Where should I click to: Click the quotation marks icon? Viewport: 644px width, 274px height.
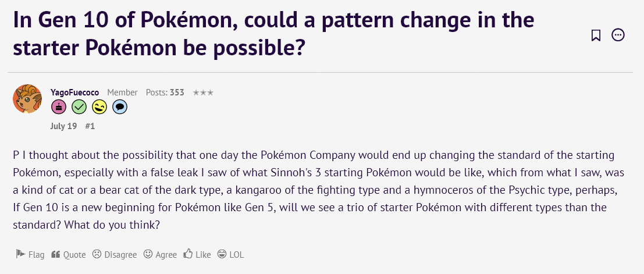click(x=56, y=254)
